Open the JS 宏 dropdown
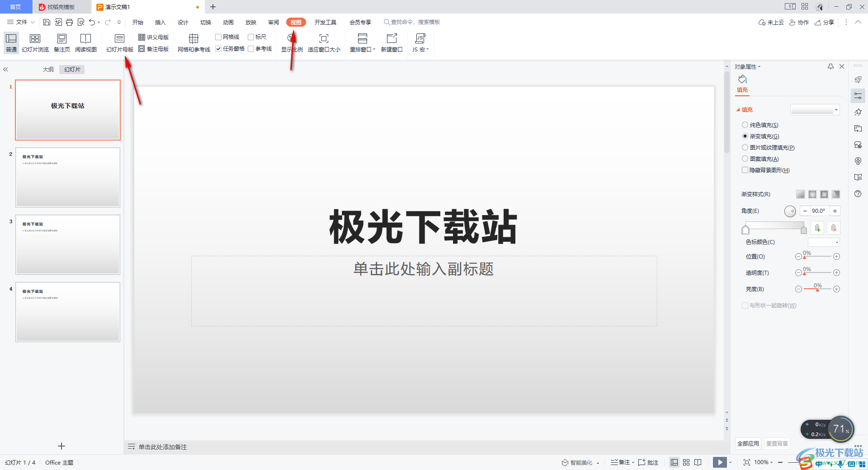The image size is (868, 470). click(x=420, y=43)
